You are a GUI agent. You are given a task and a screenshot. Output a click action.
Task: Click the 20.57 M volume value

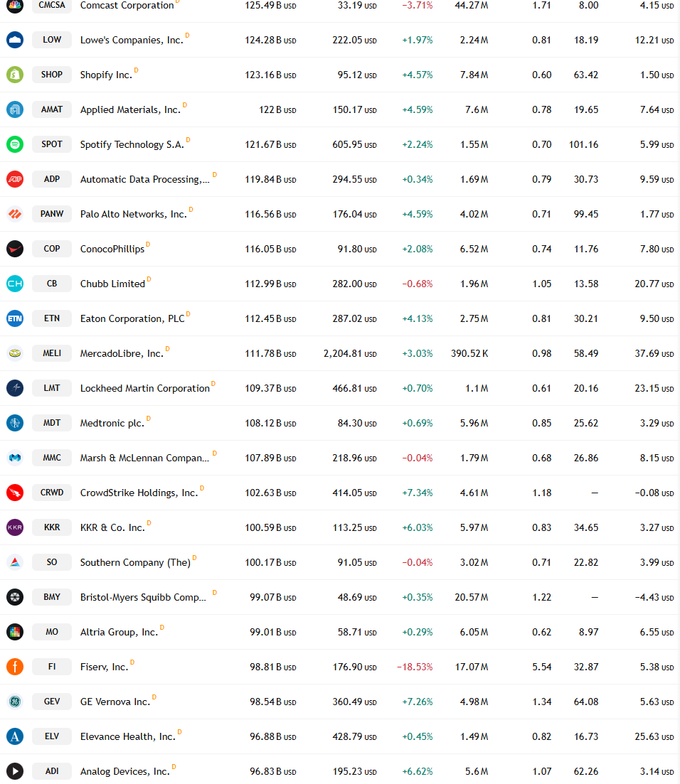(472, 597)
